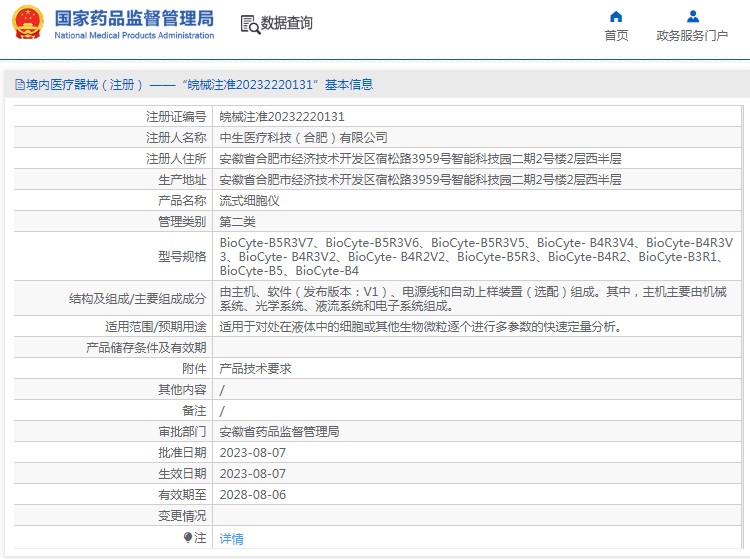
Task: Click the 政务服务门户 label
Action: pos(692,35)
